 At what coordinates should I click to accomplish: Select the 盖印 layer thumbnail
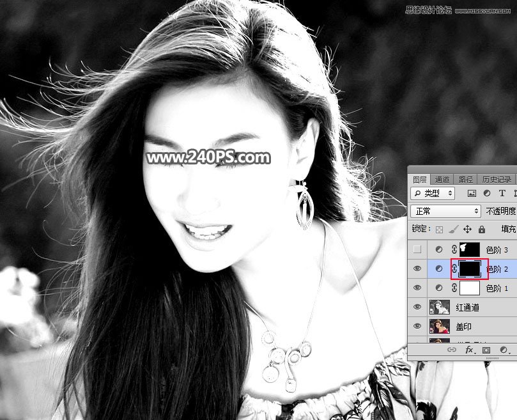(x=440, y=326)
